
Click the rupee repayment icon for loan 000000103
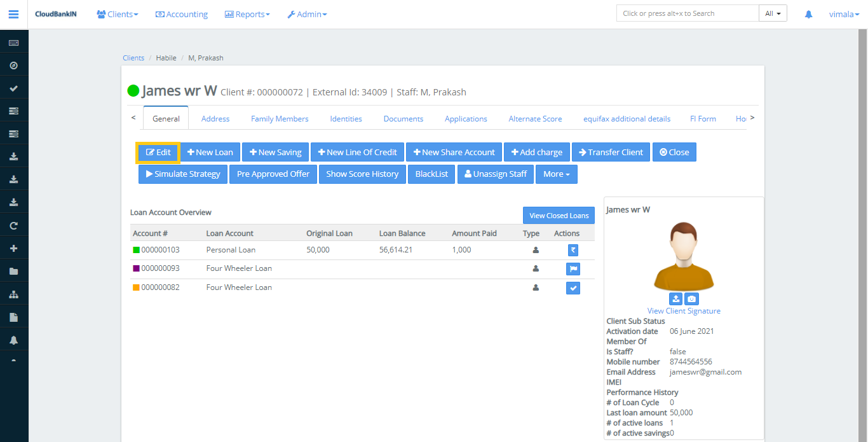[573, 250]
